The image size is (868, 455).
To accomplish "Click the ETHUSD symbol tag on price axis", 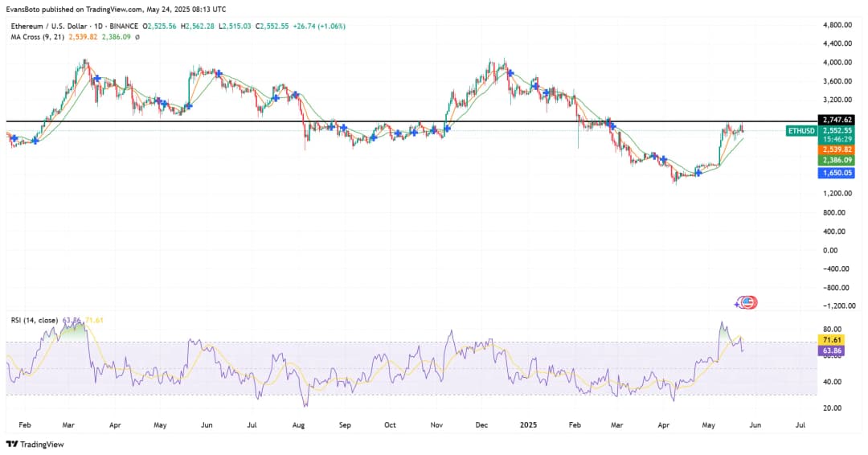I will 801,130.
